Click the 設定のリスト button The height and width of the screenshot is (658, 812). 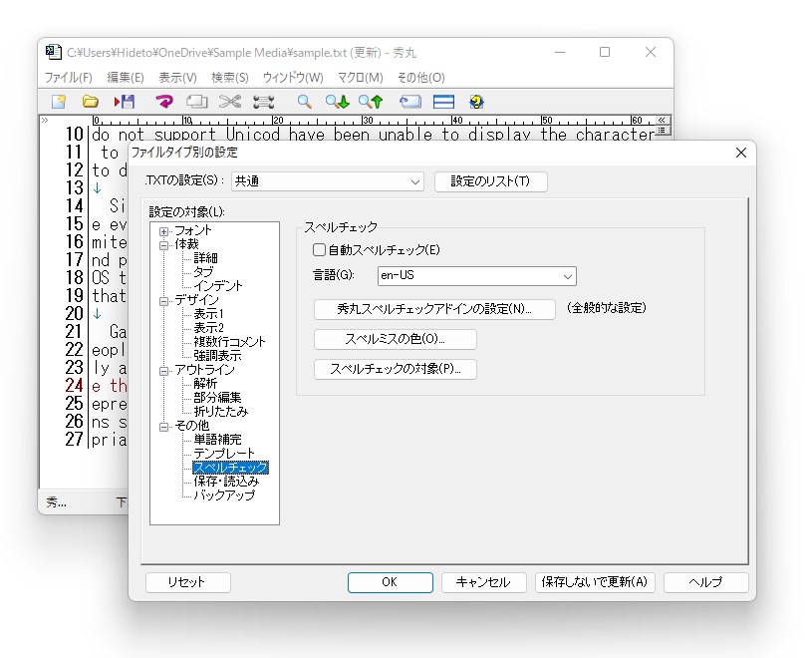(489, 181)
